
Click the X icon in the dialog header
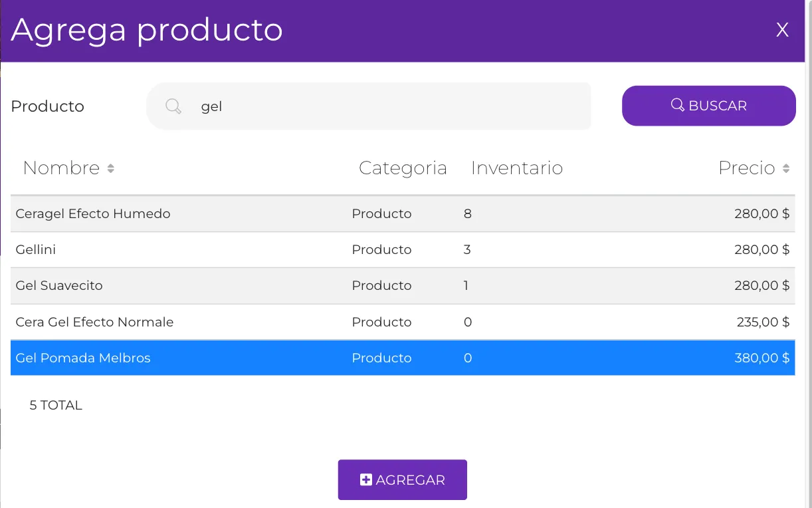coord(782,29)
